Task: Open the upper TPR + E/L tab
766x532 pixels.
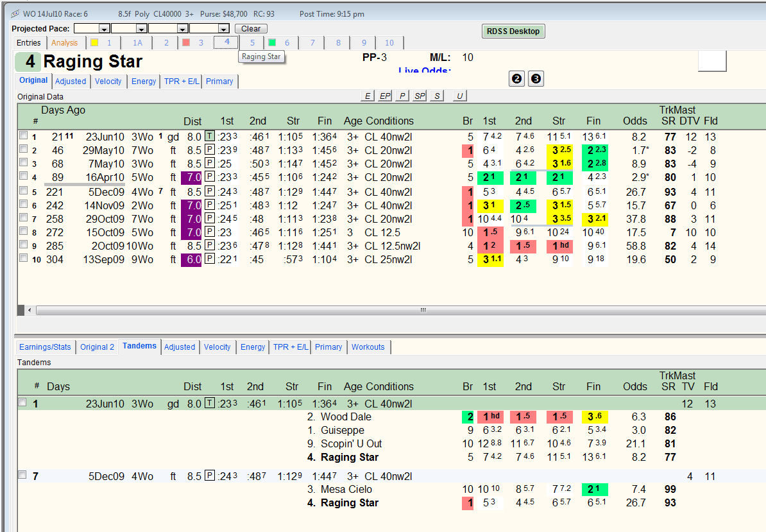Action: pos(182,82)
